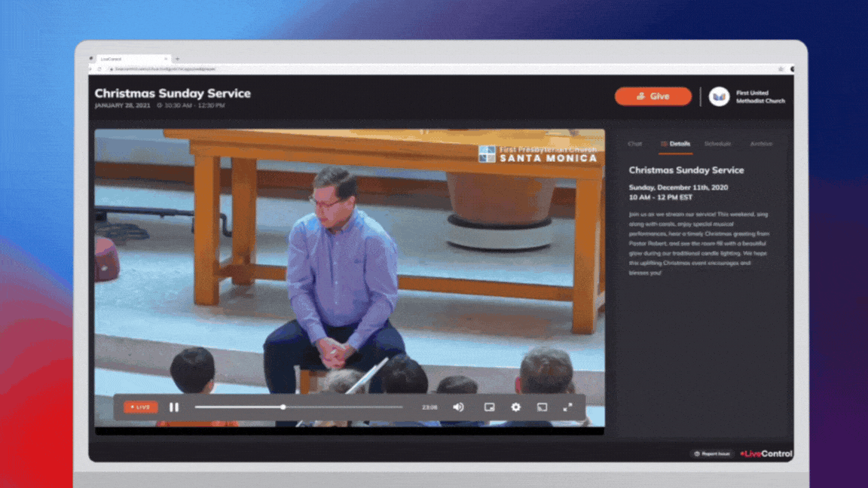Report an issue with the stream
868x488 pixels.
tap(711, 454)
